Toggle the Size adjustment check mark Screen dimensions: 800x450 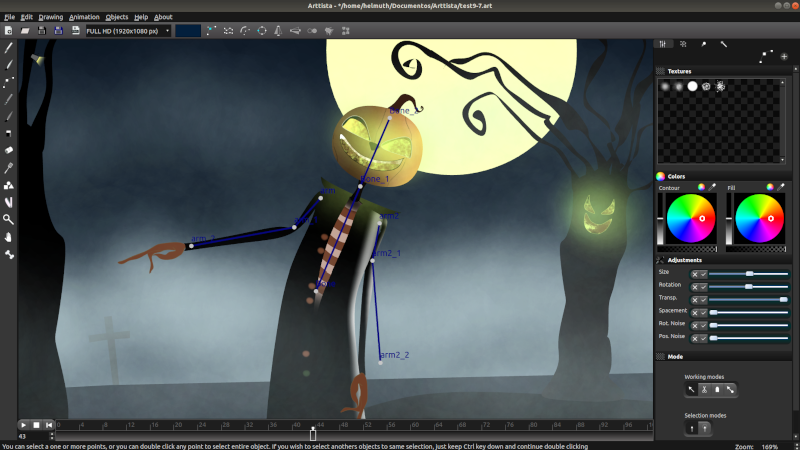703,273
